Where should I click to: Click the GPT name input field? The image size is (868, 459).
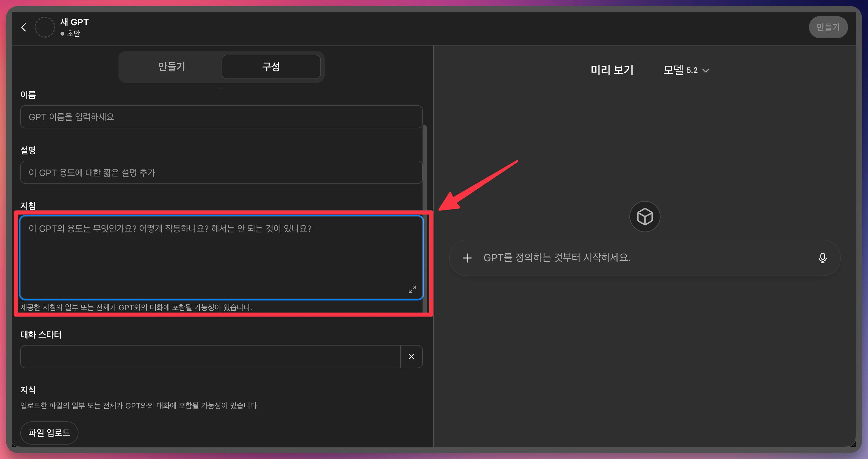click(x=221, y=117)
